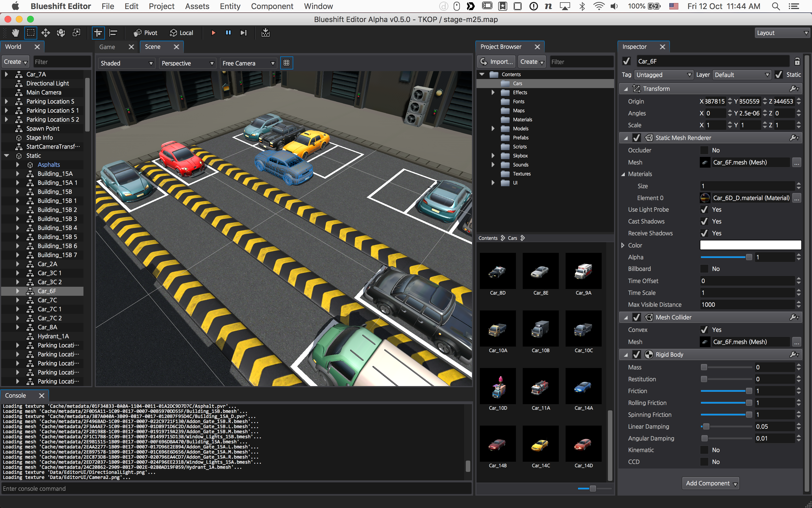This screenshot has height=508, width=812.
Task: Collapse the Static tree node
Action: (7, 156)
